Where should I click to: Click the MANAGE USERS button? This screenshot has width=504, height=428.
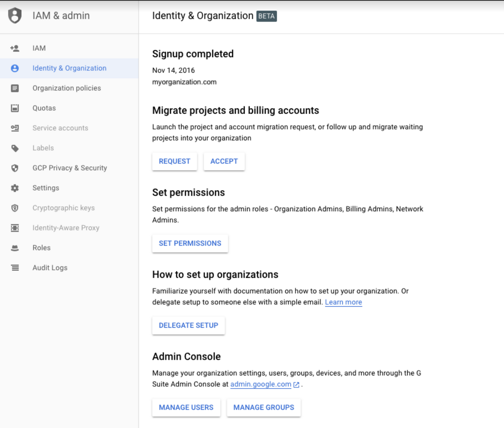[186, 407]
